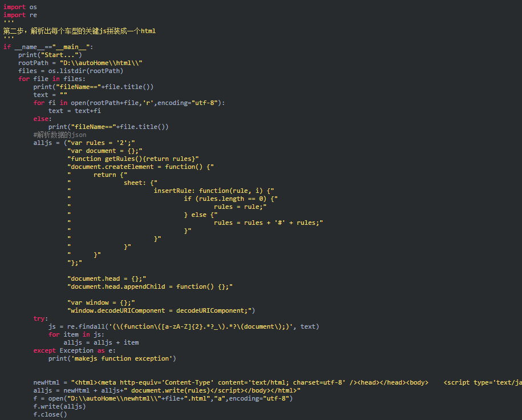Click the files = os.listdir(rootPath) line
The width and height of the screenshot is (522, 420).
(71, 71)
